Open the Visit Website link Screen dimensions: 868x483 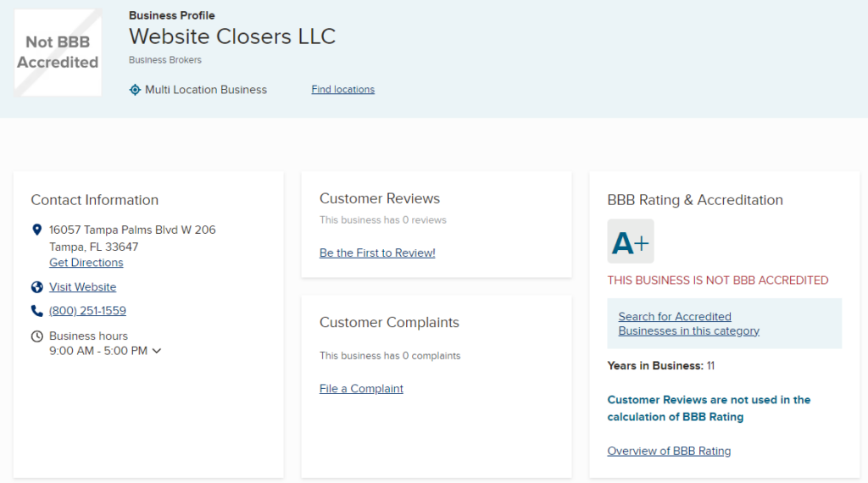coord(82,287)
